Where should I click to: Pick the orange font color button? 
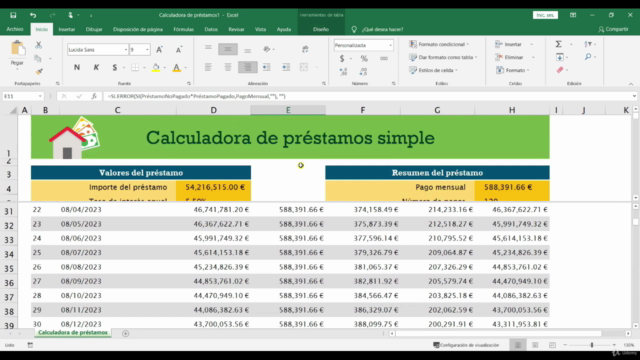tap(176, 67)
